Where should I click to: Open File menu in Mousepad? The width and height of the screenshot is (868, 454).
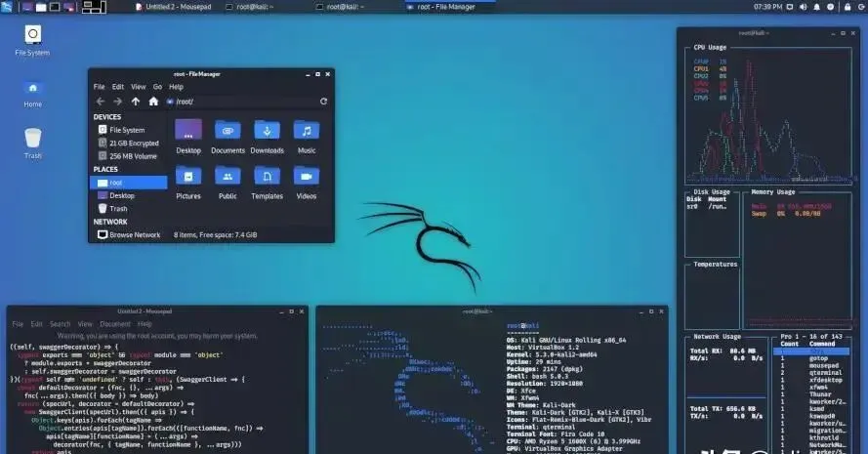tap(18, 324)
